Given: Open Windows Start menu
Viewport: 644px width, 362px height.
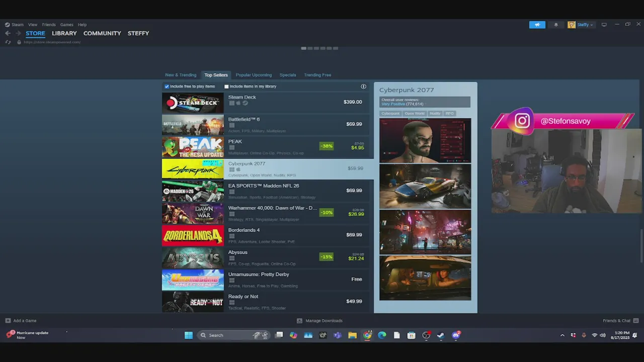Looking at the screenshot, I should [x=189, y=335].
